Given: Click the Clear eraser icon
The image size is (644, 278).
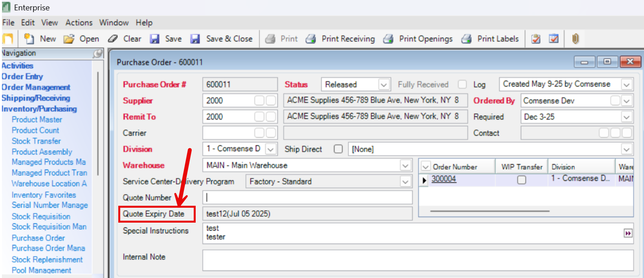Looking at the screenshot, I should tap(113, 38).
